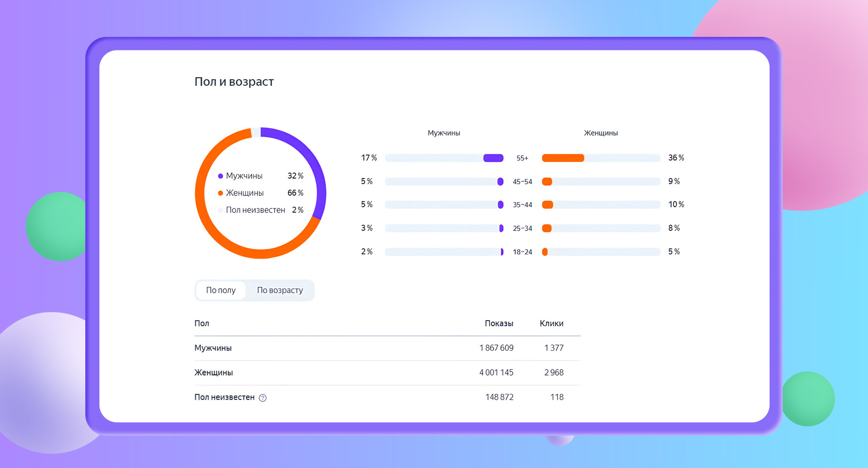Click the women's 18–24 orange bar
This screenshot has width=868, height=468.
pos(545,252)
